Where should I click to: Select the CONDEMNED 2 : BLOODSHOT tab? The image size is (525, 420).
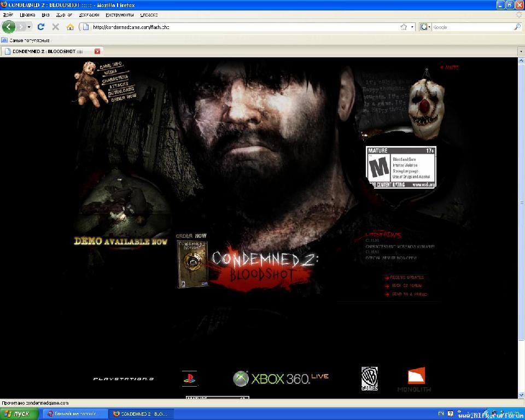[x=52, y=51]
